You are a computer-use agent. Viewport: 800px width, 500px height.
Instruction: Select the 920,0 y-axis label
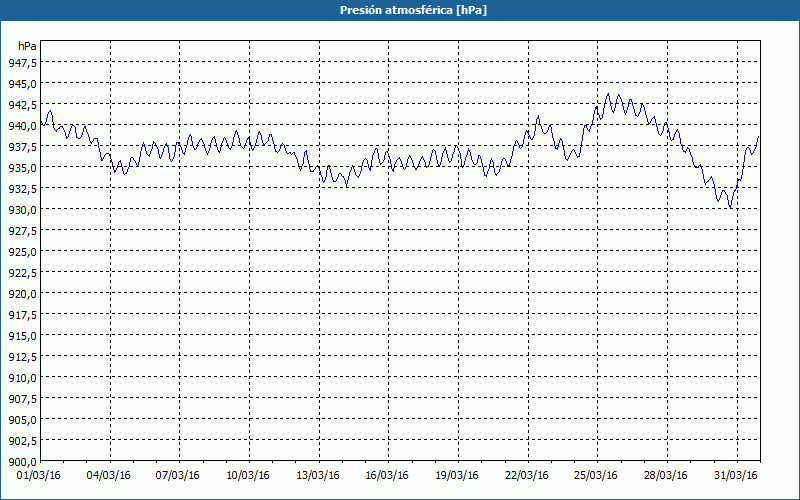(22, 294)
